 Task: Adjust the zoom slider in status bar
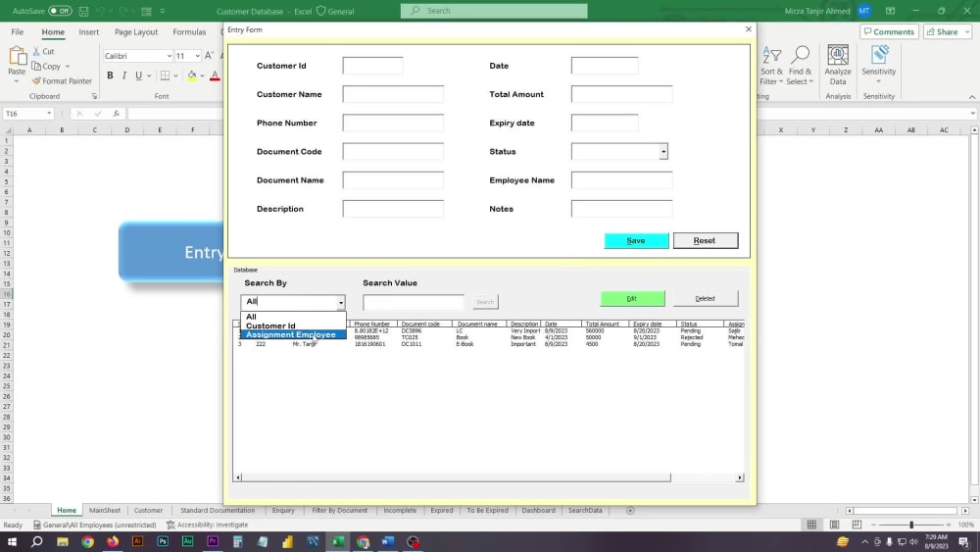911,525
